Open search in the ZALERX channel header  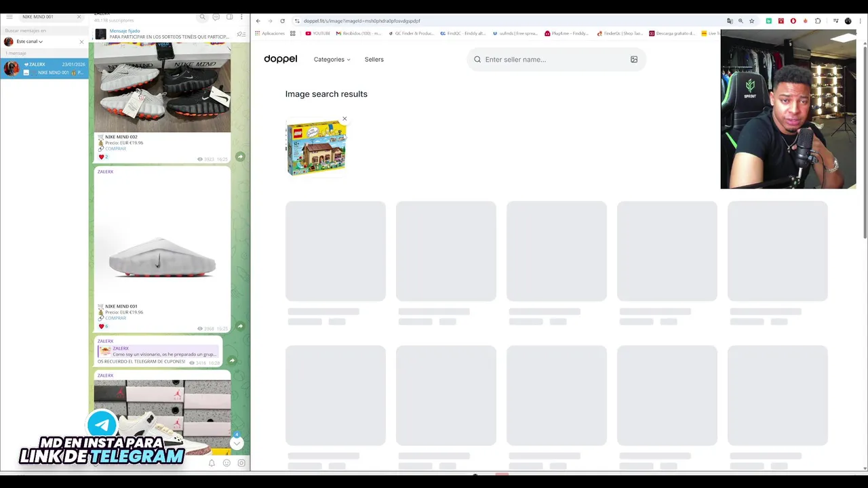[x=202, y=17]
